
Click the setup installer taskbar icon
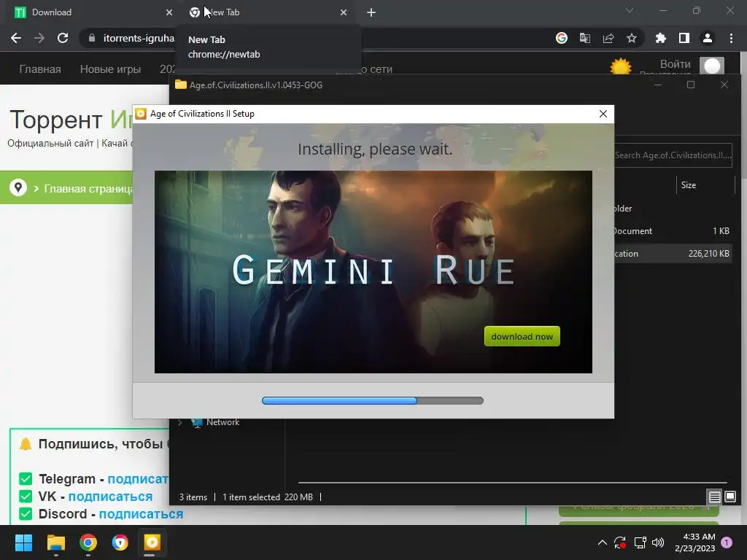coord(152,542)
